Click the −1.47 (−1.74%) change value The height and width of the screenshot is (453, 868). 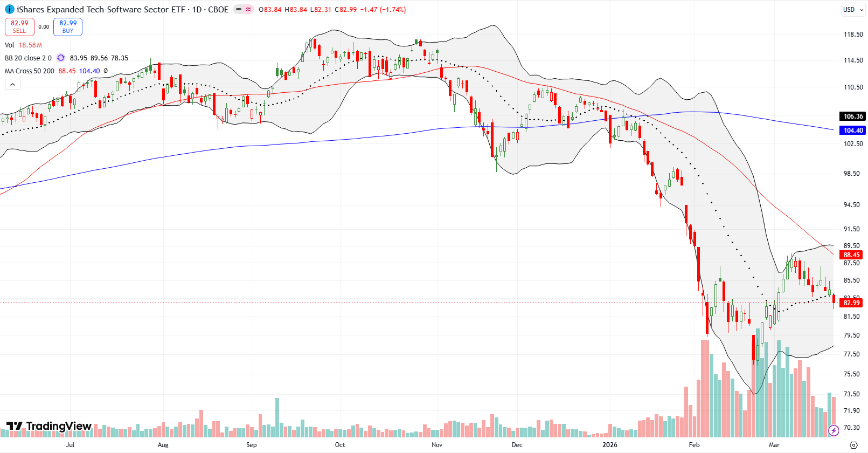click(383, 10)
